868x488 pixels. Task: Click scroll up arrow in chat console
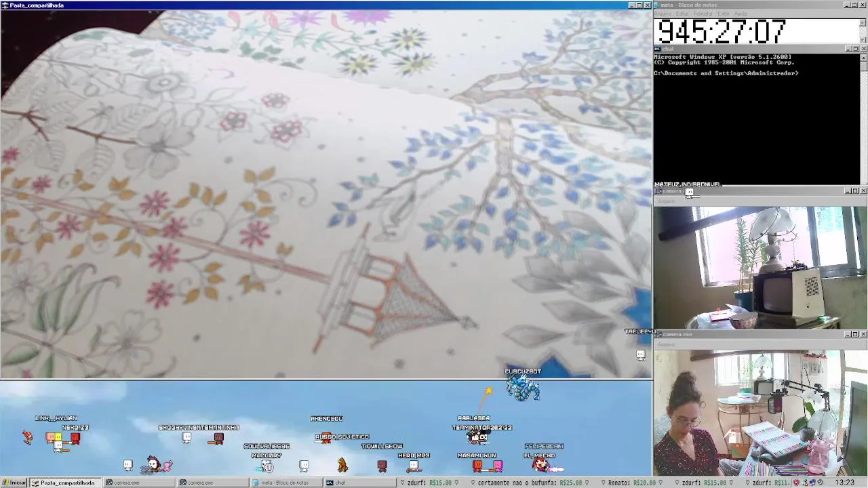863,57
